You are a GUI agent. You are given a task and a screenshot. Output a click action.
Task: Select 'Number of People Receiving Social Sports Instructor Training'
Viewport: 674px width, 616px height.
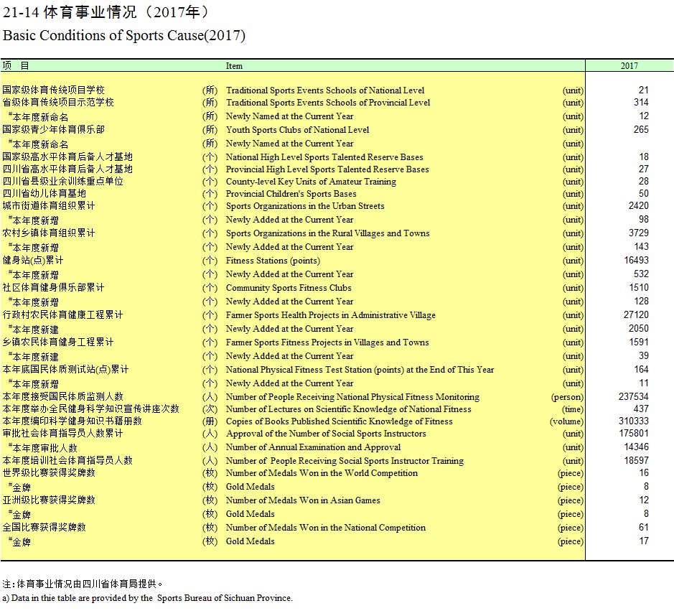coord(345,461)
